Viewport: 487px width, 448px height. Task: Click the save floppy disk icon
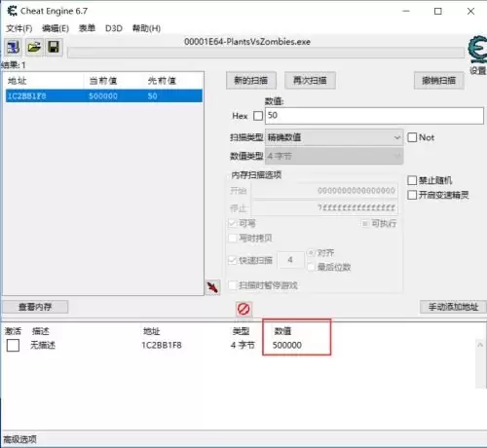coord(54,47)
